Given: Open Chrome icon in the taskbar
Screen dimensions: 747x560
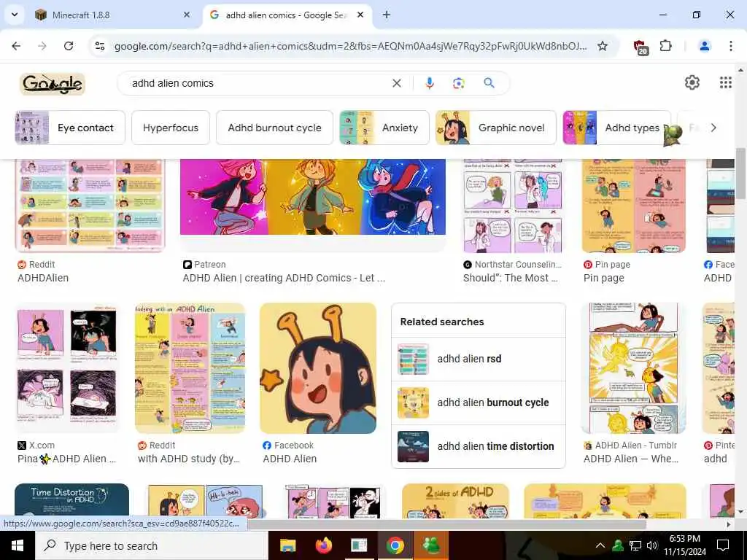Looking at the screenshot, I should (395, 545).
